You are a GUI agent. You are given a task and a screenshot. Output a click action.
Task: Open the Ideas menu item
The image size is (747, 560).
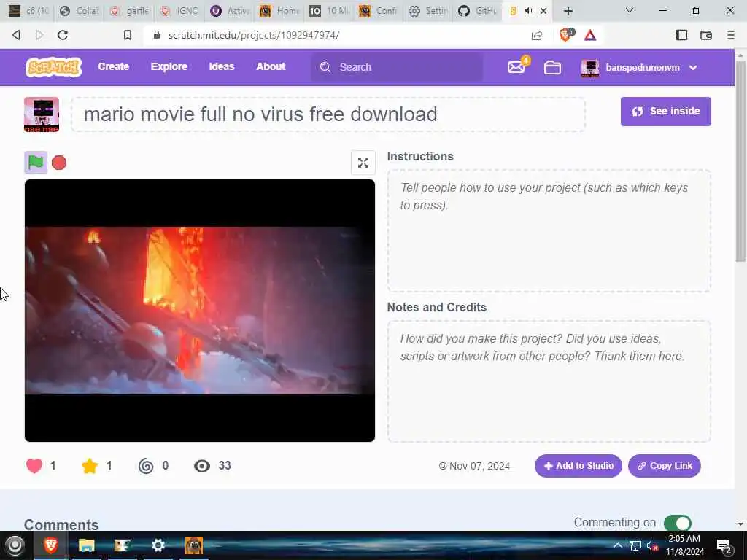[x=222, y=66]
